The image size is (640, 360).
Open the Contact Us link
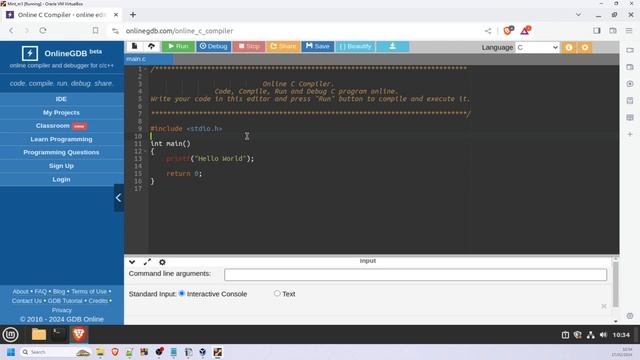(x=27, y=301)
